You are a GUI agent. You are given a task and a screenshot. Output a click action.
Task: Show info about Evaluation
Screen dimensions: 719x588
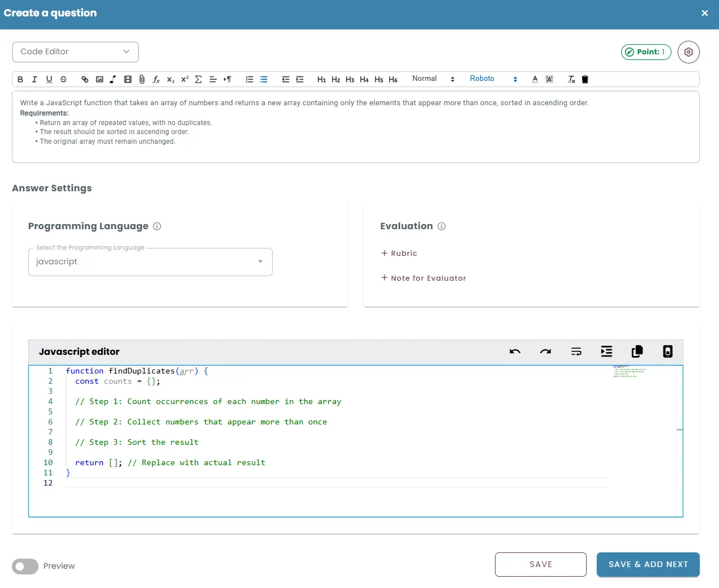[x=442, y=226]
